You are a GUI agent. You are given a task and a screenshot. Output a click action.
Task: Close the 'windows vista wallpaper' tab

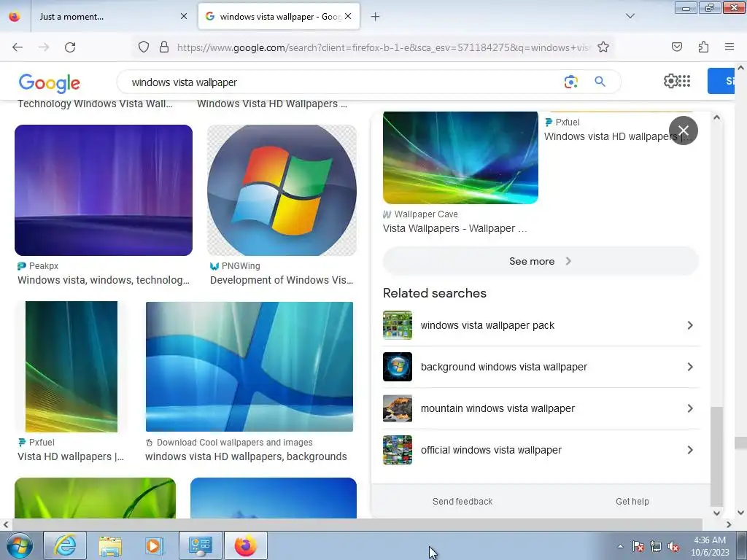(348, 16)
